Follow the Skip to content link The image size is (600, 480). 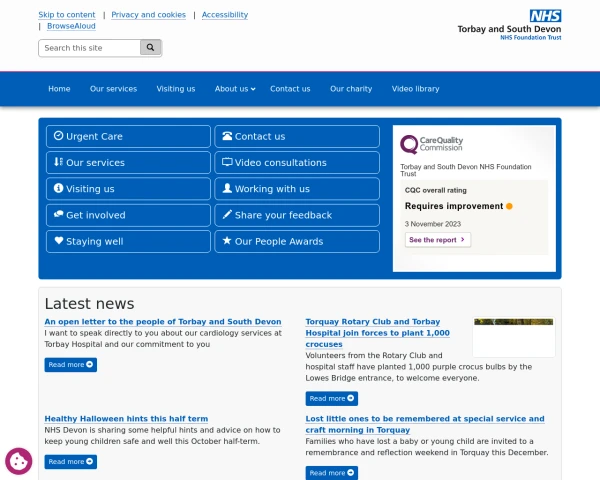point(67,15)
